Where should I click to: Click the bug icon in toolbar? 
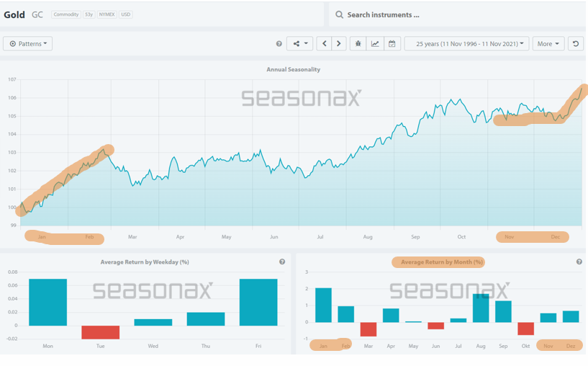[x=358, y=44]
